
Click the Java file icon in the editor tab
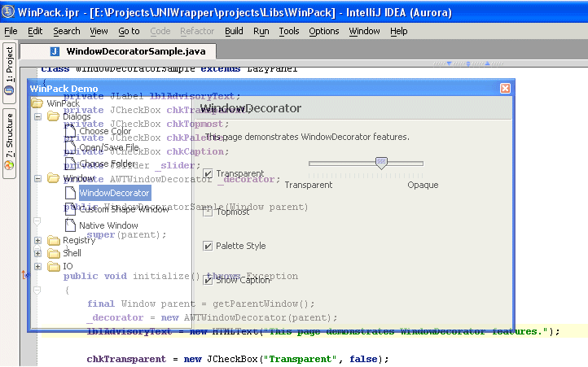tap(55, 51)
